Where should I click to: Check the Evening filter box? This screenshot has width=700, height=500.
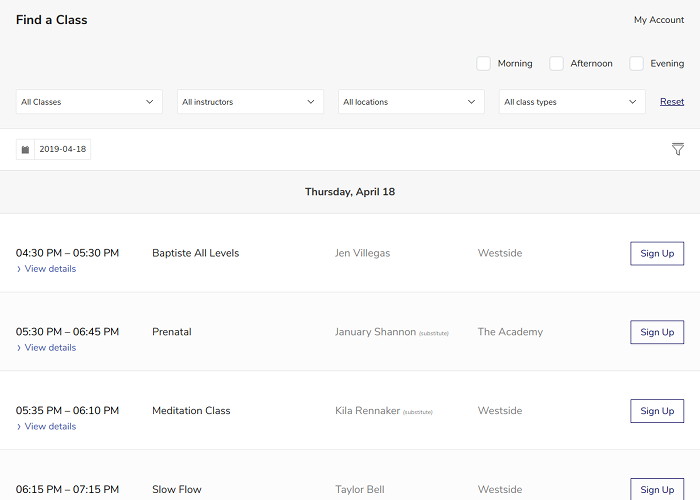coord(636,63)
